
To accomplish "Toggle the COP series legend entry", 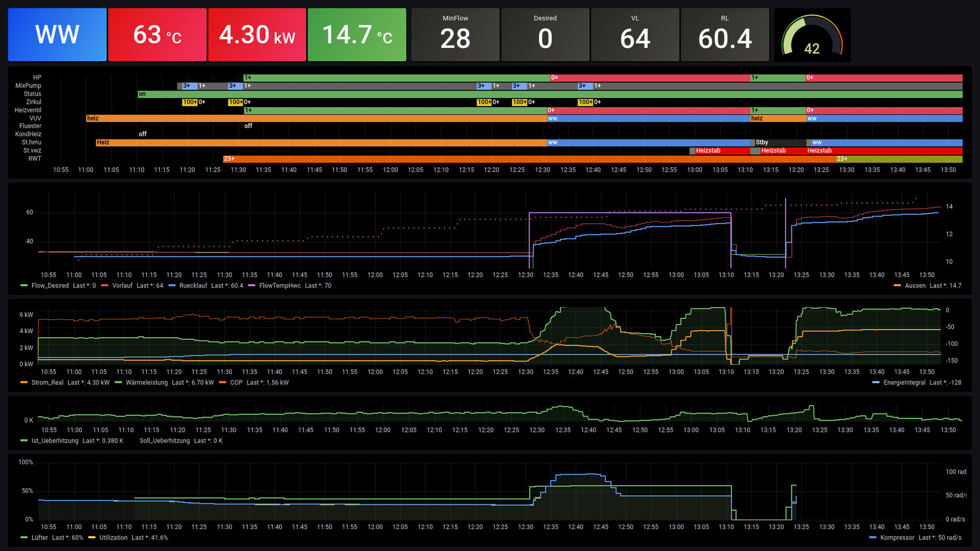I will point(236,383).
